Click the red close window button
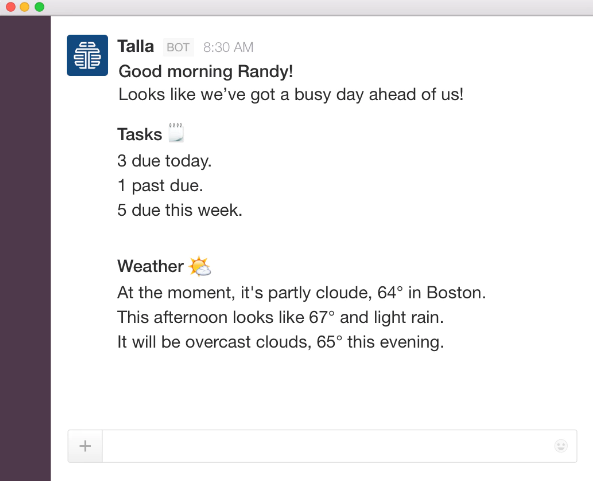 pyautogui.click(x=10, y=7)
